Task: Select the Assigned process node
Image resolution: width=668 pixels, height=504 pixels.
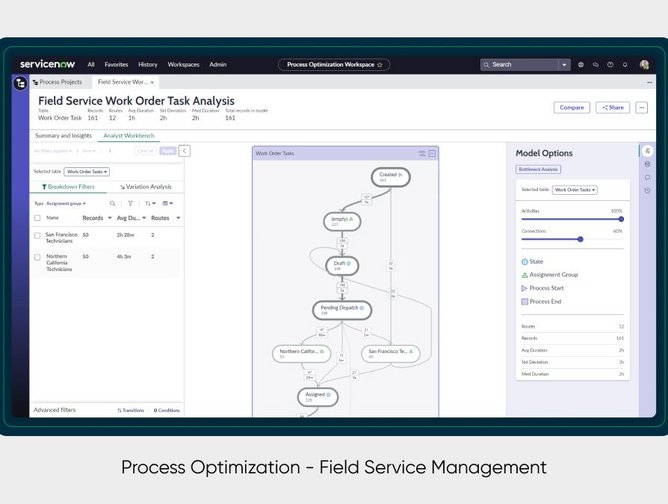Action: click(x=318, y=397)
